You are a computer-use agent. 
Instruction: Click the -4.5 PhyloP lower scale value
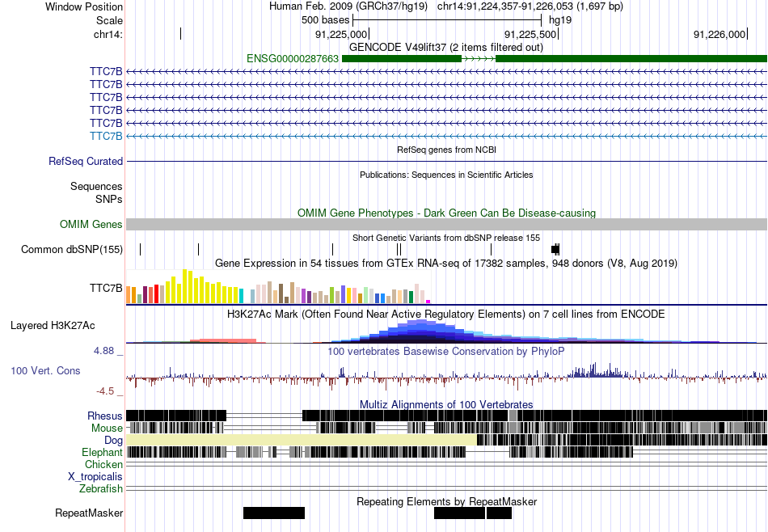(105, 391)
